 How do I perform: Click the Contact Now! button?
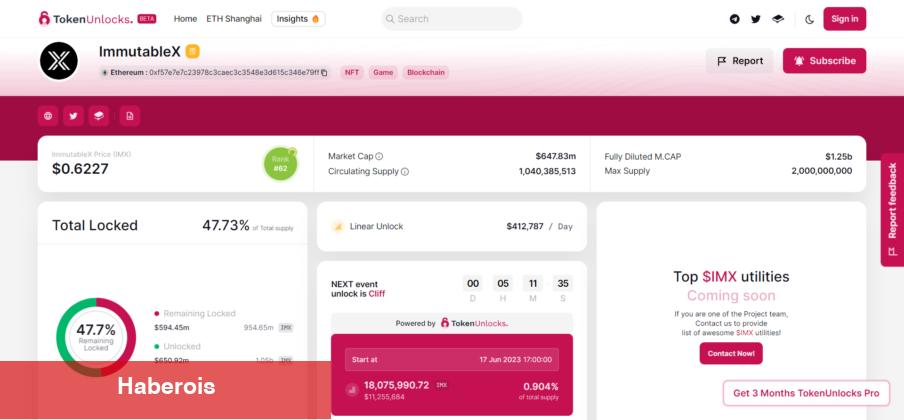[x=731, y=353]
